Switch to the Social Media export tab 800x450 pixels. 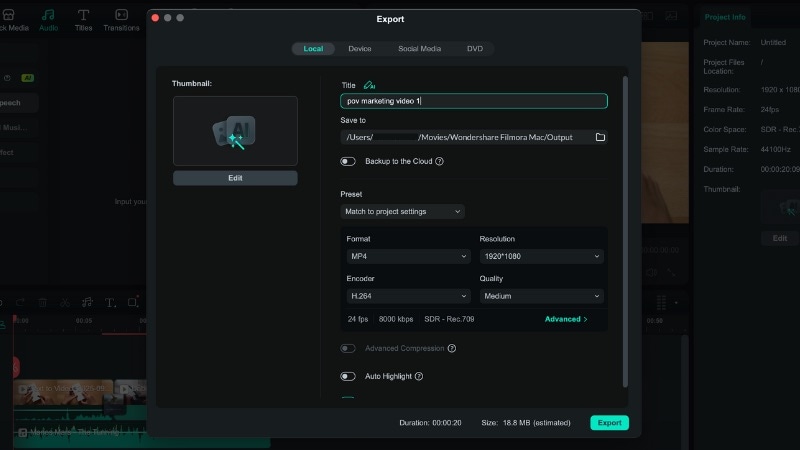[x=419, y=48]
